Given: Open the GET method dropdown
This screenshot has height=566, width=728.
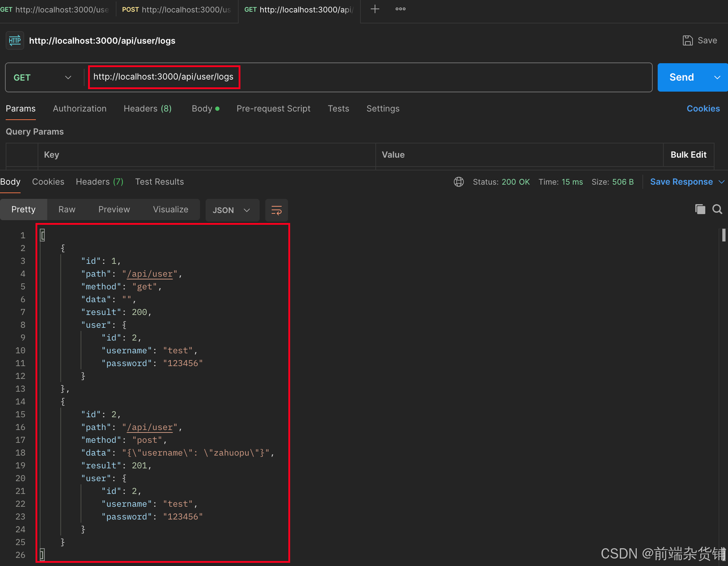Looking at the screenshot, I should click(x=43, y=77).
